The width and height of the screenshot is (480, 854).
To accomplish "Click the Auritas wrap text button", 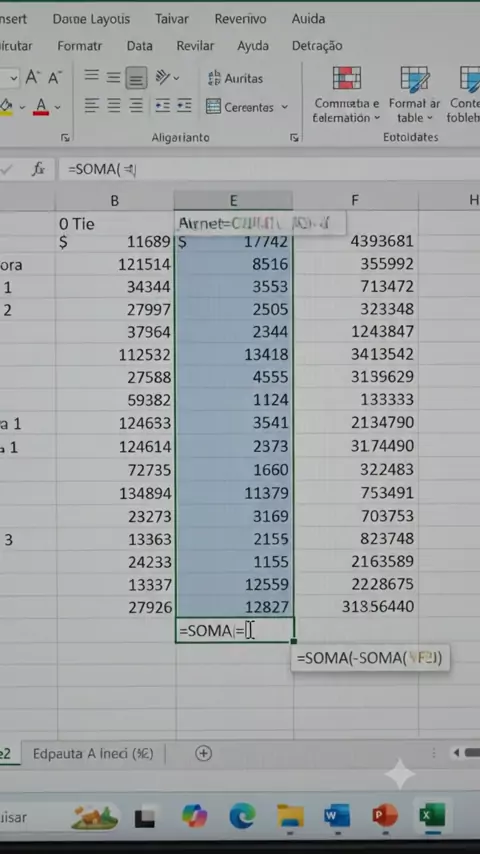I will coord(235,78).
